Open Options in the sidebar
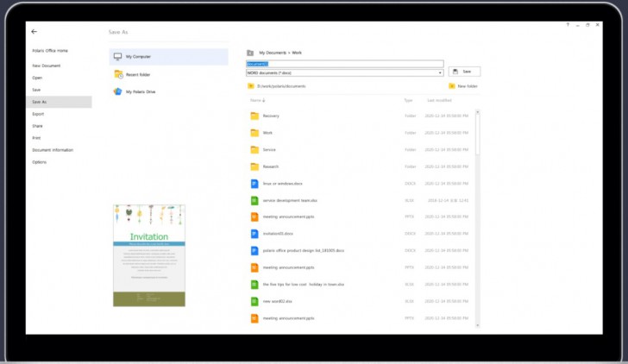 pos(40,162)
